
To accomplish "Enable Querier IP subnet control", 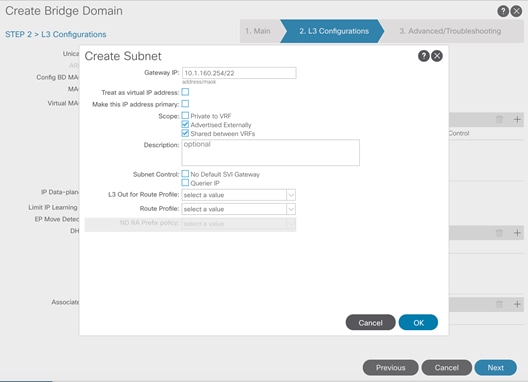I will (x=185, y=183).
